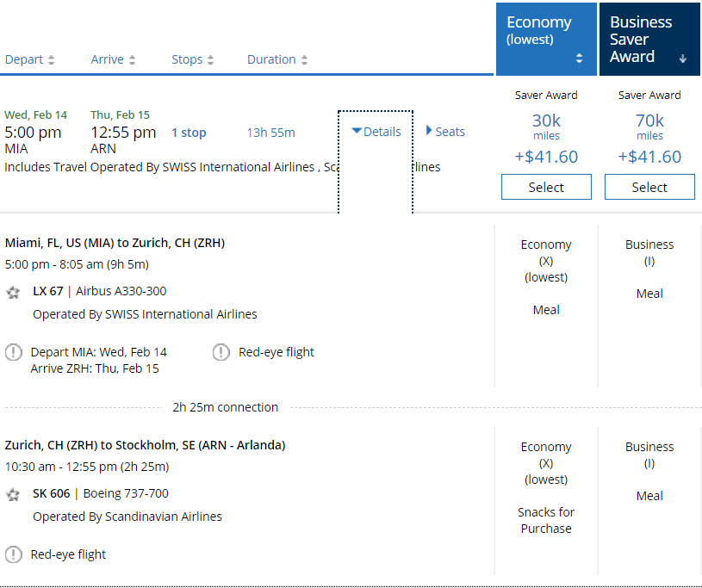Viewport: 702px width, 588px height.
Task: Click Star Alliance icon next to LX 67
Action: coord(13,292)
